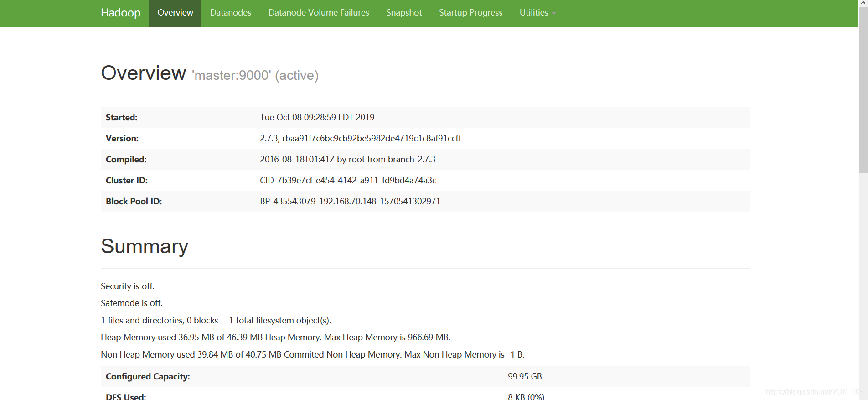Click the 'Safemode is off.' line

[132, 303]
